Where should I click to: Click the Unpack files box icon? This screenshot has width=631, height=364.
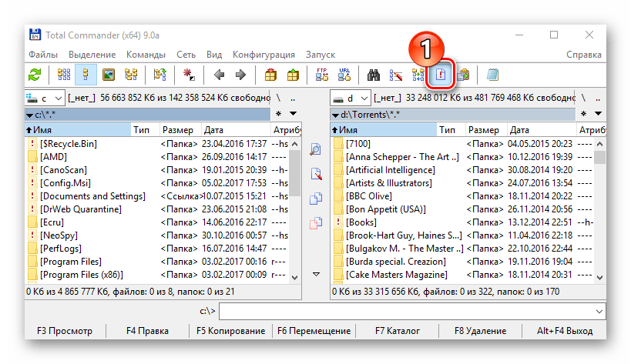click(x=293, y=75)
